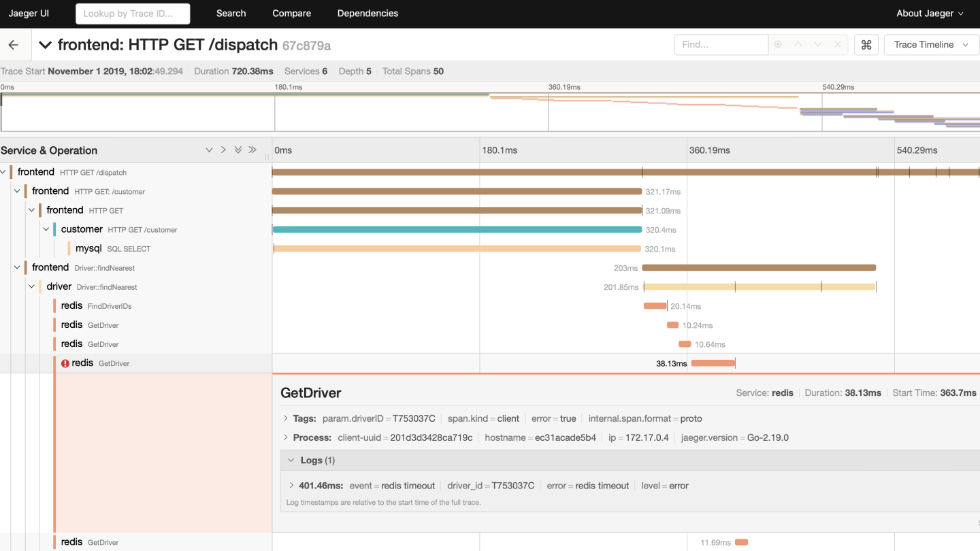Collapse the frontend HTTP GET span row
The height and width of the screenshot is (551, 980).
[32, 210]
